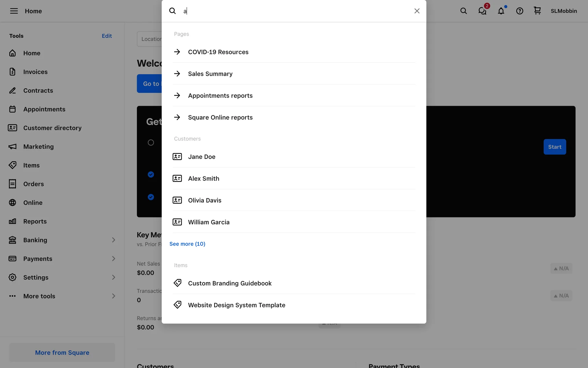Click See more (10) customers link
The width and height of the screenshot is (588, 368).
187,244
